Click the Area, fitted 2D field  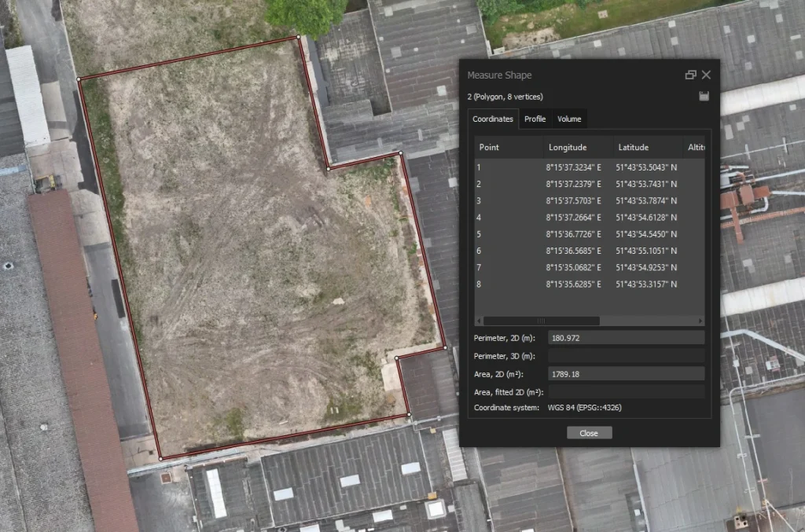625,391
